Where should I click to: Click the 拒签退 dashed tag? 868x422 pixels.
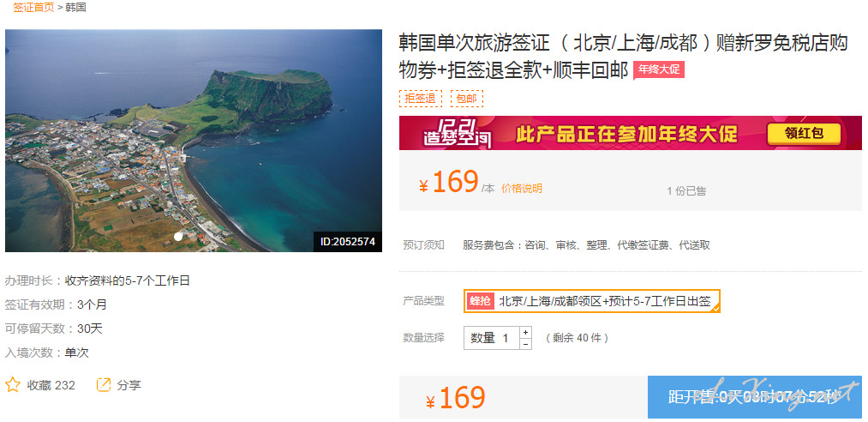(420, 99)
